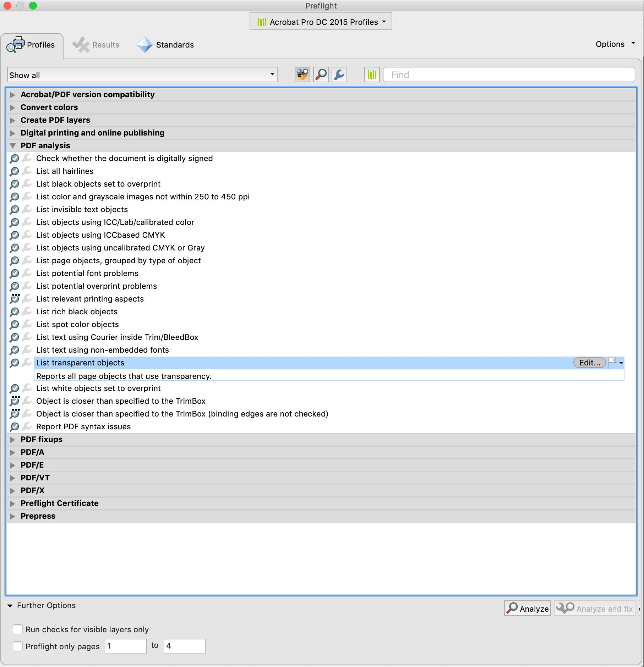Open flag dropdown arrow in List transparent objects row
This screenshot has height=667, width=644.
click(x=621, y=363)
